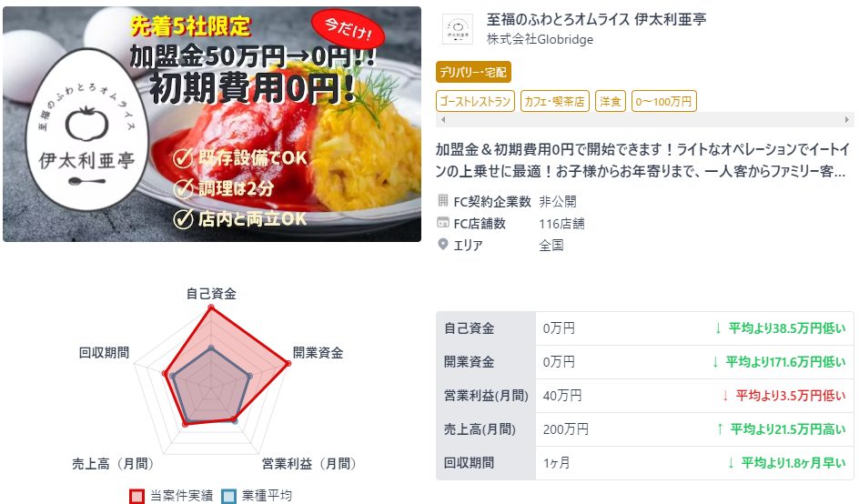Toggle the 当案件実績 legend series
Viewport: 859px width, 504px height.
pos(171,495)
